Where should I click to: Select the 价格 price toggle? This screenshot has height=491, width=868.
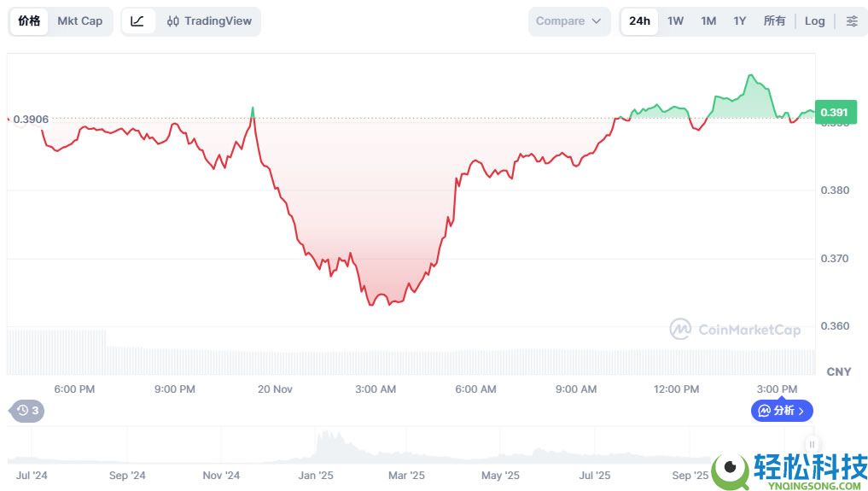29,21
